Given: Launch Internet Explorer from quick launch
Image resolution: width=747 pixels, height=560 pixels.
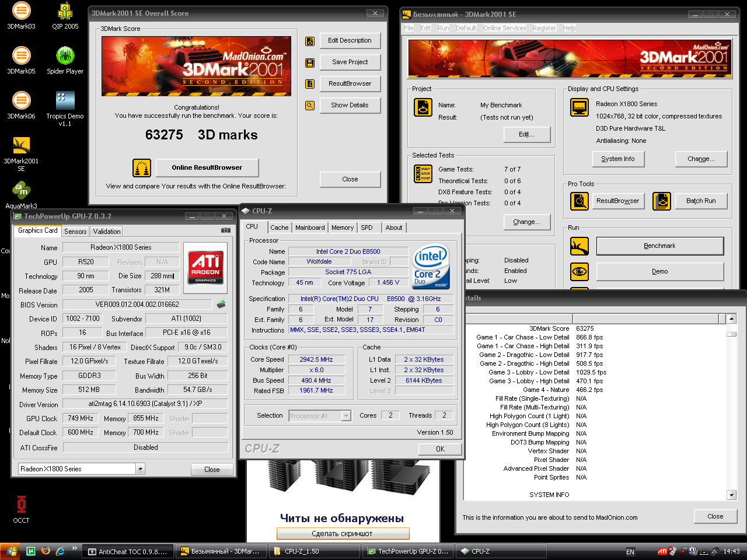Looking at the screenshot, I should point(60,551).
